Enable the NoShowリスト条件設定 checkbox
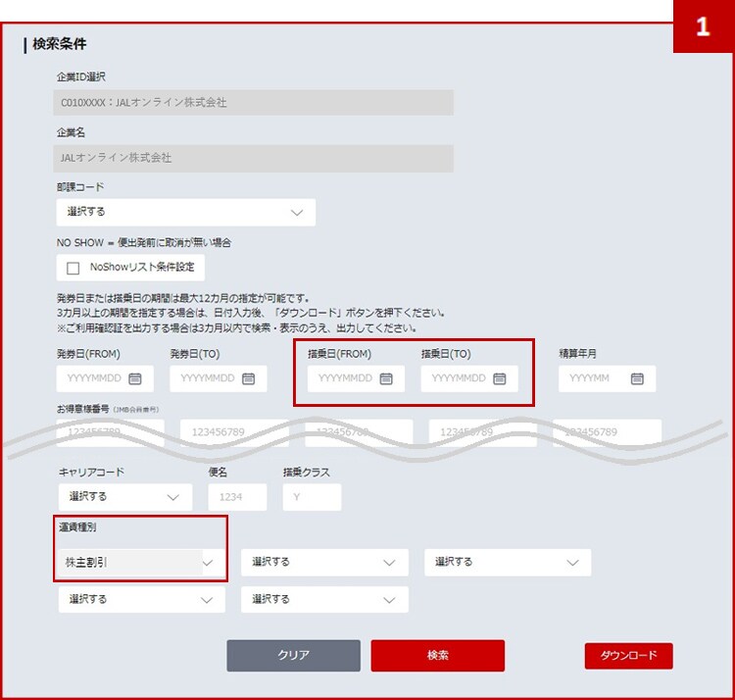 click(x=73, y=268)
